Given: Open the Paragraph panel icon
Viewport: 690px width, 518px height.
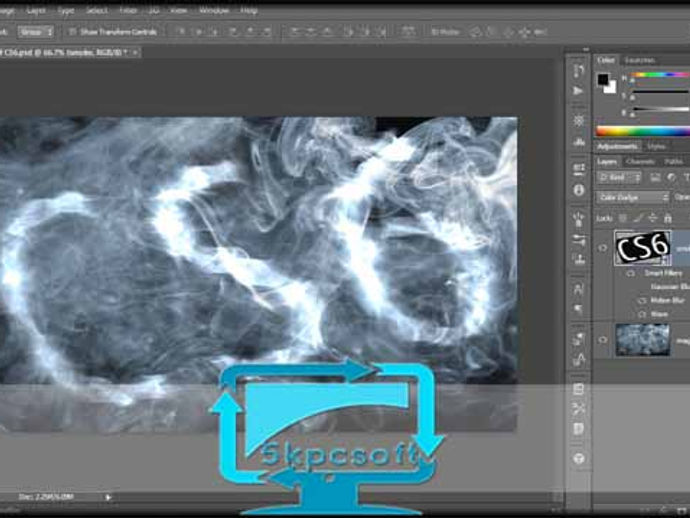Looking at the screenshot, I should coord(579,309).
